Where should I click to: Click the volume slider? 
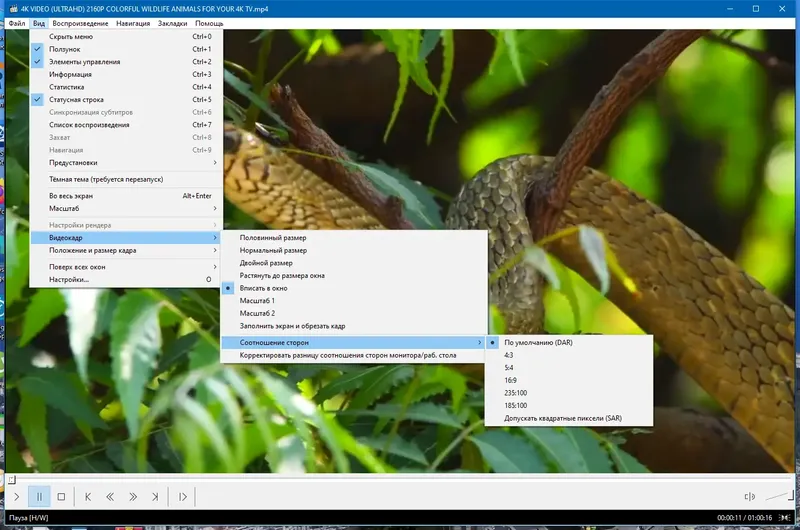(779, 495)
